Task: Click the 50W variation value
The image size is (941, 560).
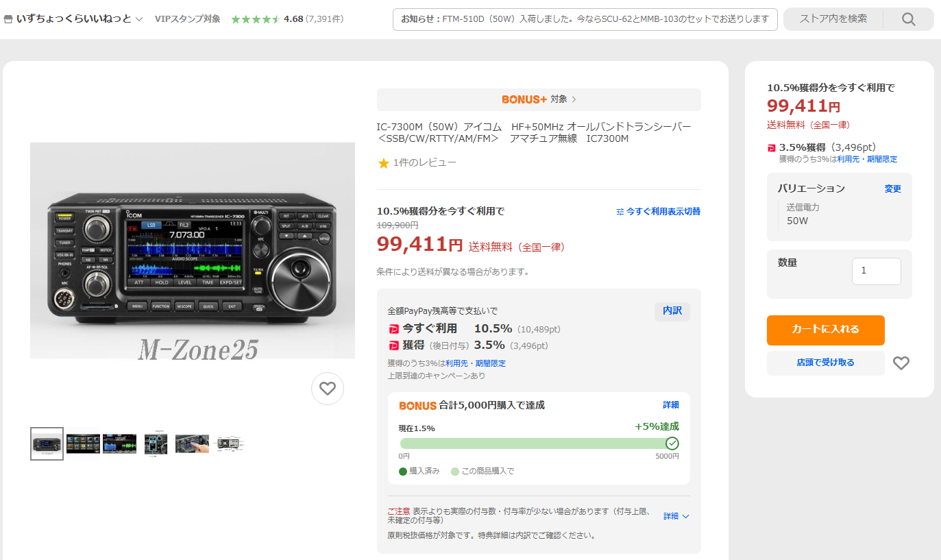Action: pos(797,221)
